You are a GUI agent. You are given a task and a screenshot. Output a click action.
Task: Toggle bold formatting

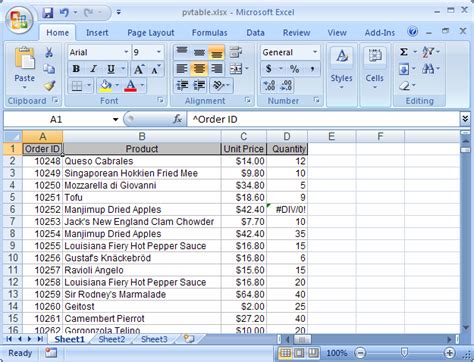point(76,69)
